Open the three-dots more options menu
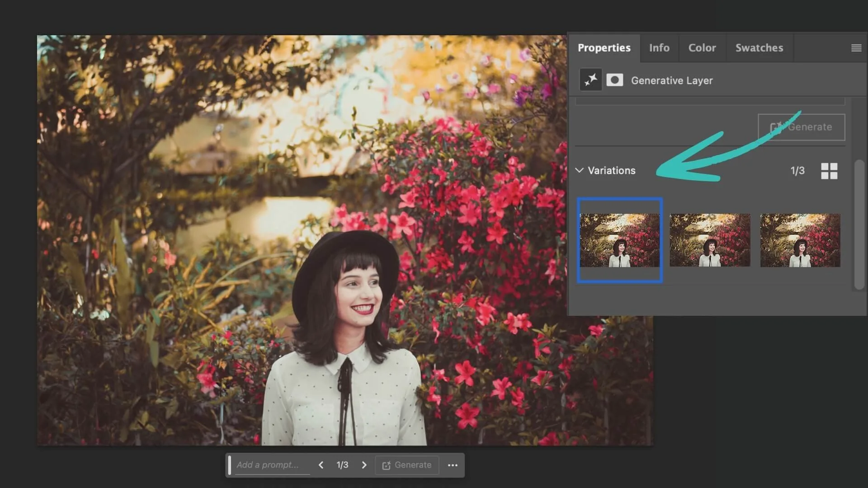Screen dimensions: 868x488 point(453,465)
